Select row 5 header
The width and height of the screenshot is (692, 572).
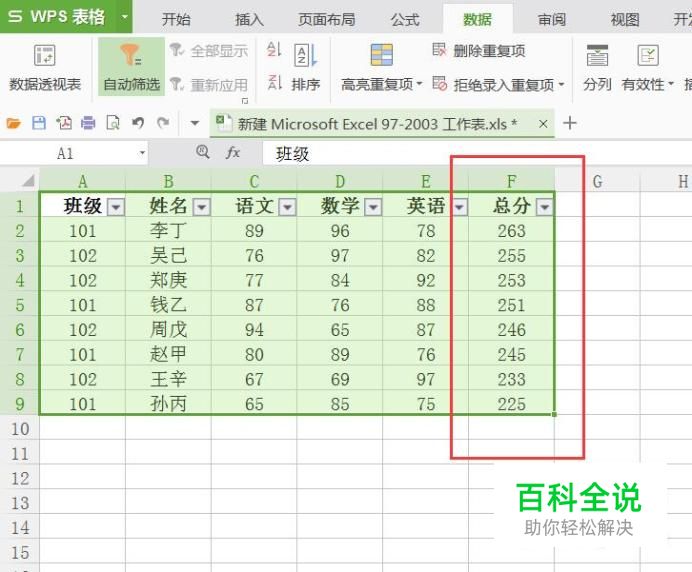[20, 305]
